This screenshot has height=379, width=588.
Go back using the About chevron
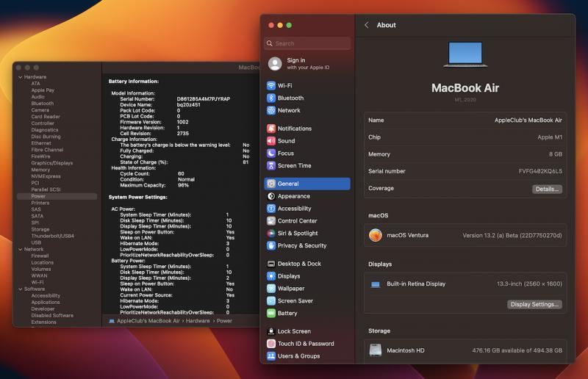tap(366, 25)
